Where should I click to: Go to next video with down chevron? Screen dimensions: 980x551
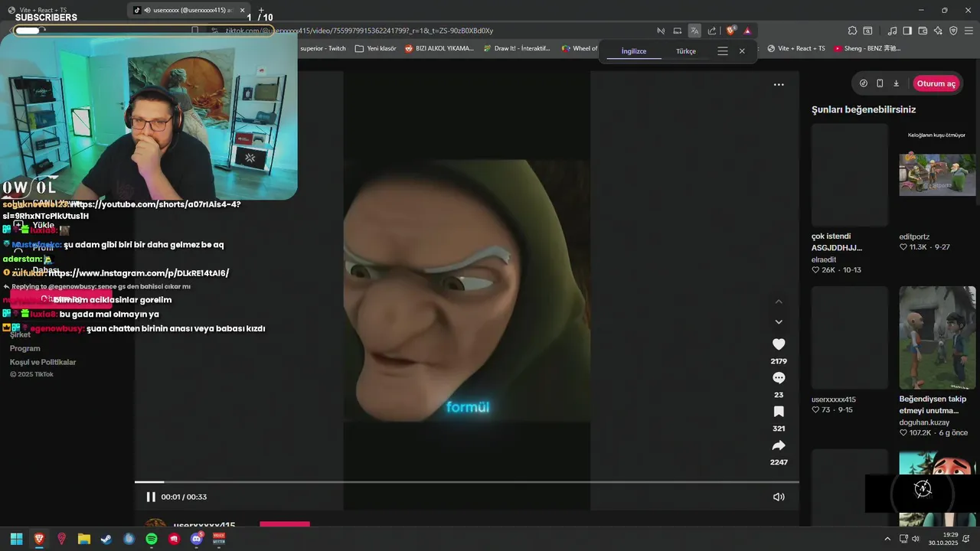[x=779, y=322]
